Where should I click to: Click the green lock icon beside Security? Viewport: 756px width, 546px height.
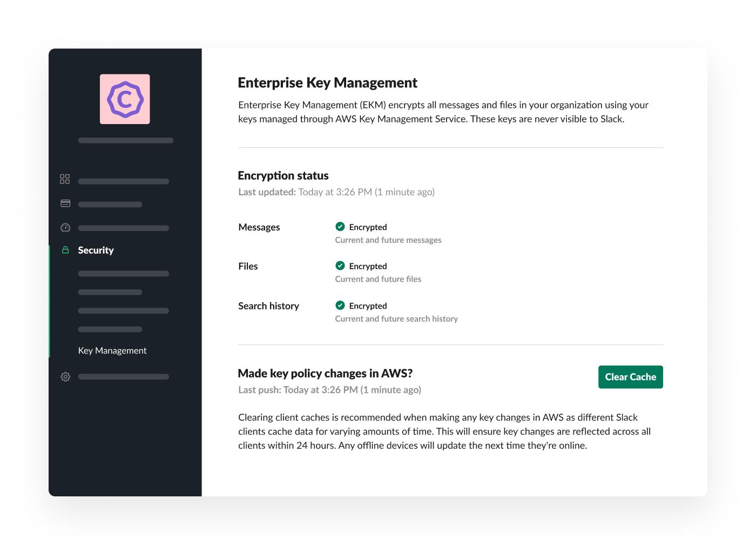65,250
